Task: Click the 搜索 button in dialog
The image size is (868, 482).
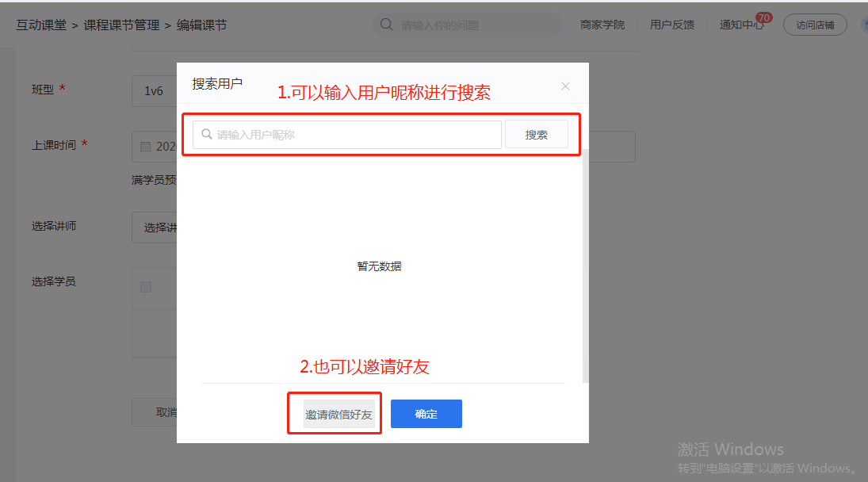Action: (x=537, y=135)
